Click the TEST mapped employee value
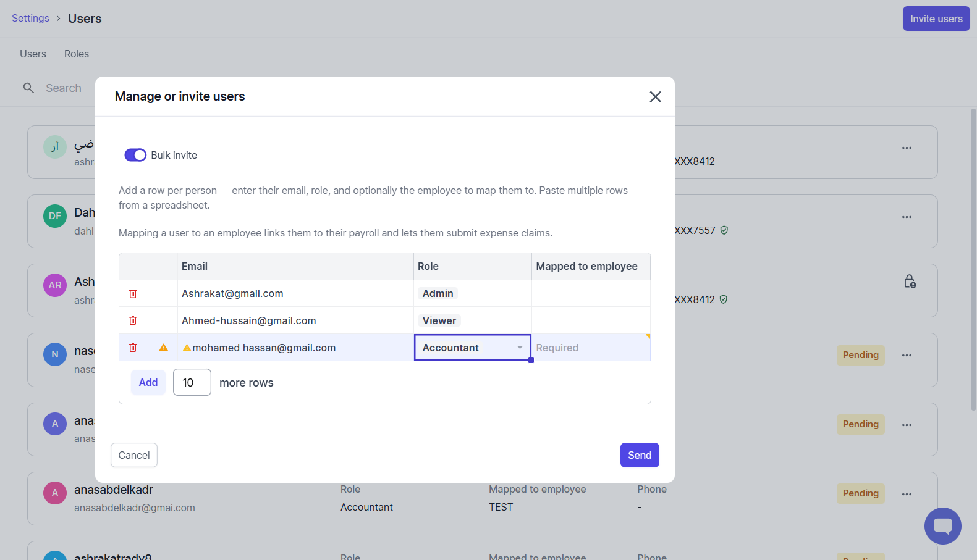 (x=501, y=507)
